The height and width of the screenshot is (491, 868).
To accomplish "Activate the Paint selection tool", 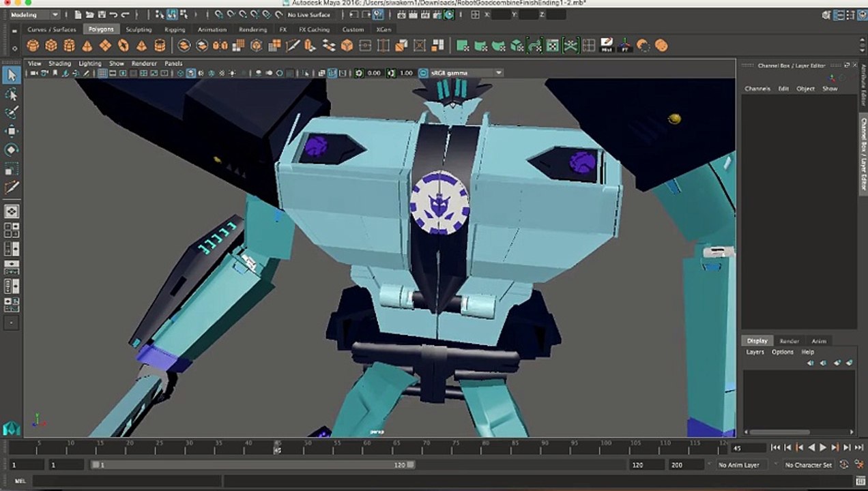I will (x=12, y=112).
